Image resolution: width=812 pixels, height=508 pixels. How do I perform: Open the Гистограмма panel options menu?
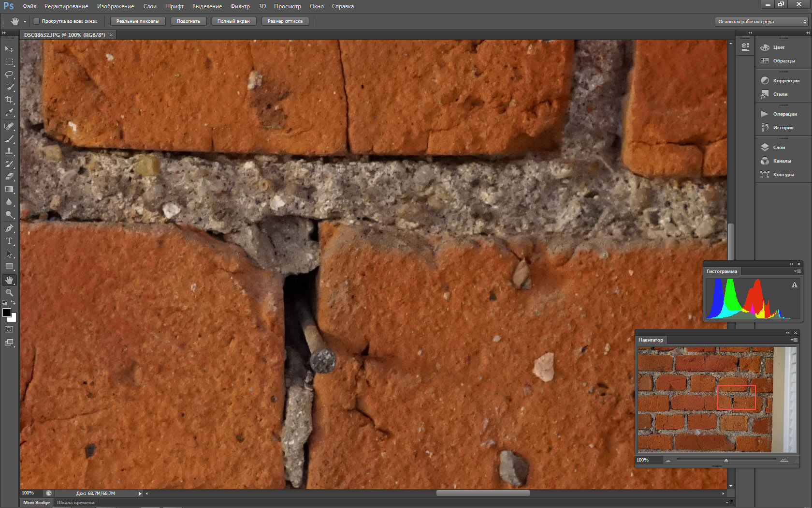pyautogui.click(x=797, y=271)
